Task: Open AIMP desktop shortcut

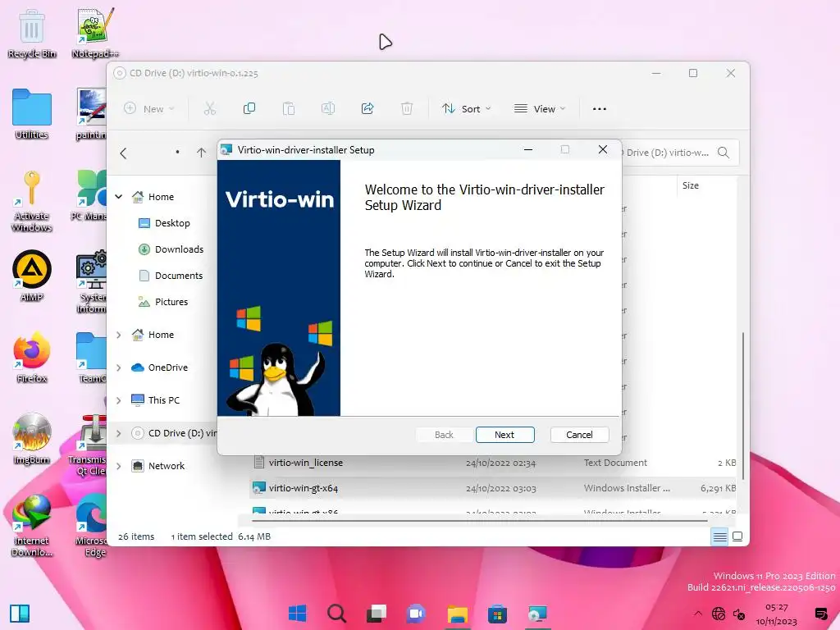Action: [32, 276]
